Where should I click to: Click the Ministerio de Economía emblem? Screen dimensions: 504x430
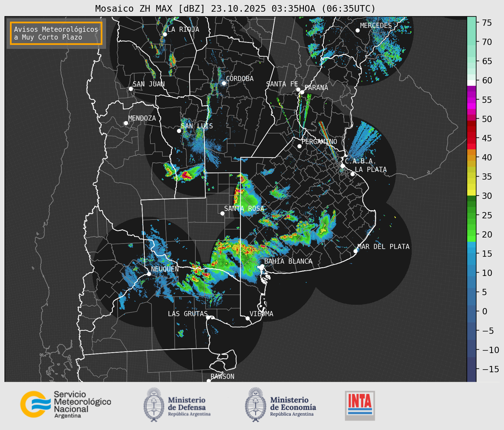255,405
